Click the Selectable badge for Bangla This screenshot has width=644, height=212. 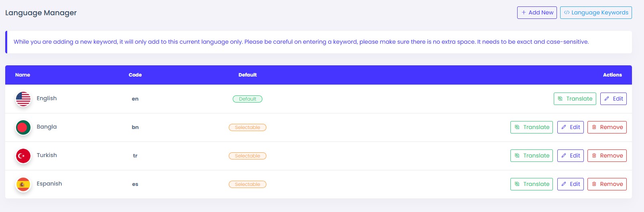coord(248,127)
